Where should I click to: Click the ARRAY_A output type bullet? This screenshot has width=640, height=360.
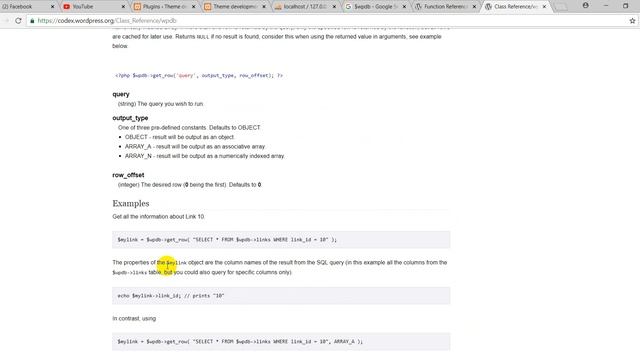[x=195, y=147]
